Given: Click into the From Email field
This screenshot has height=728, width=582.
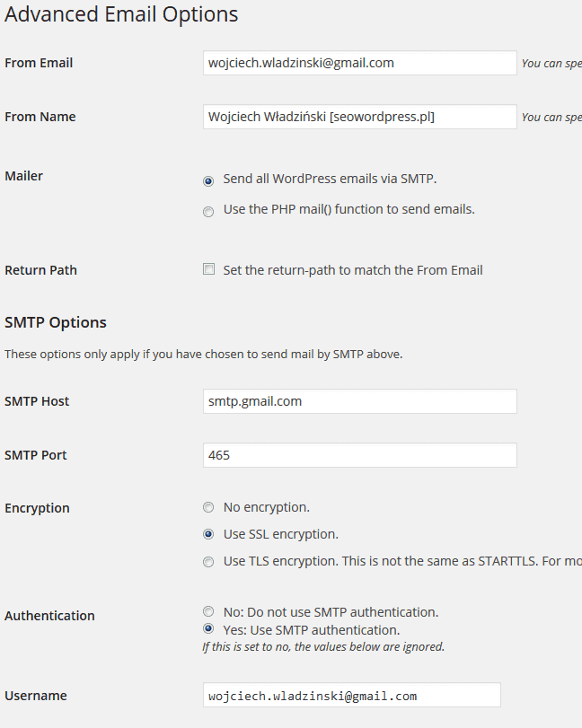Looking at the screenshot, I should click(360, 63).
